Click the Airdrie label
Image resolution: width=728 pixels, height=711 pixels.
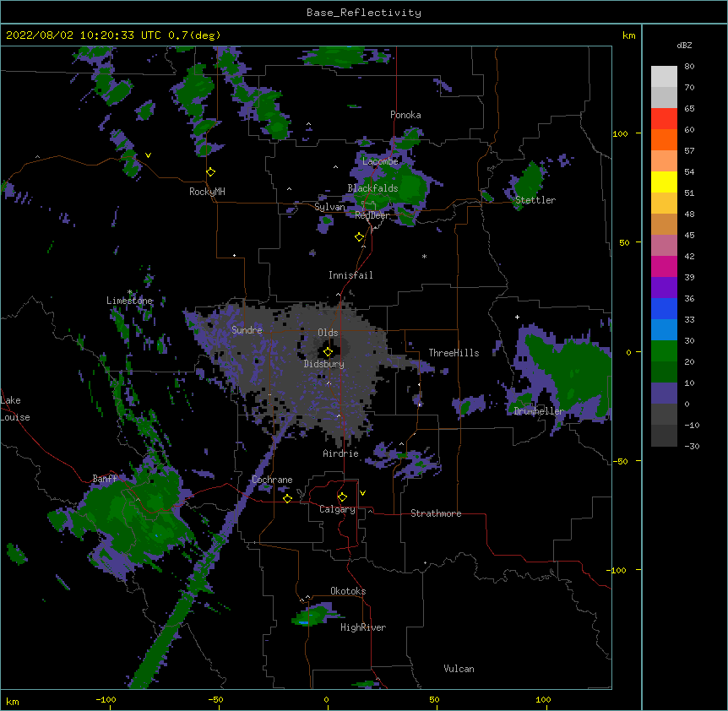coord(341,453)
